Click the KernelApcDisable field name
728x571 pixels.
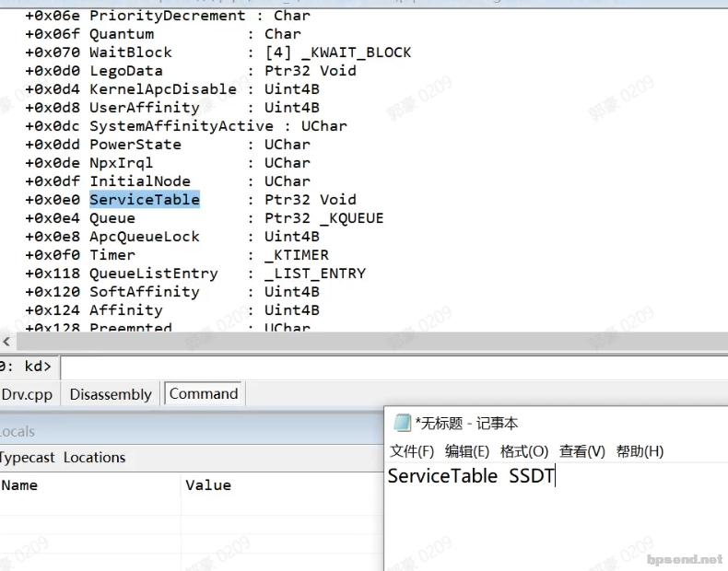[x=163, y=89]
